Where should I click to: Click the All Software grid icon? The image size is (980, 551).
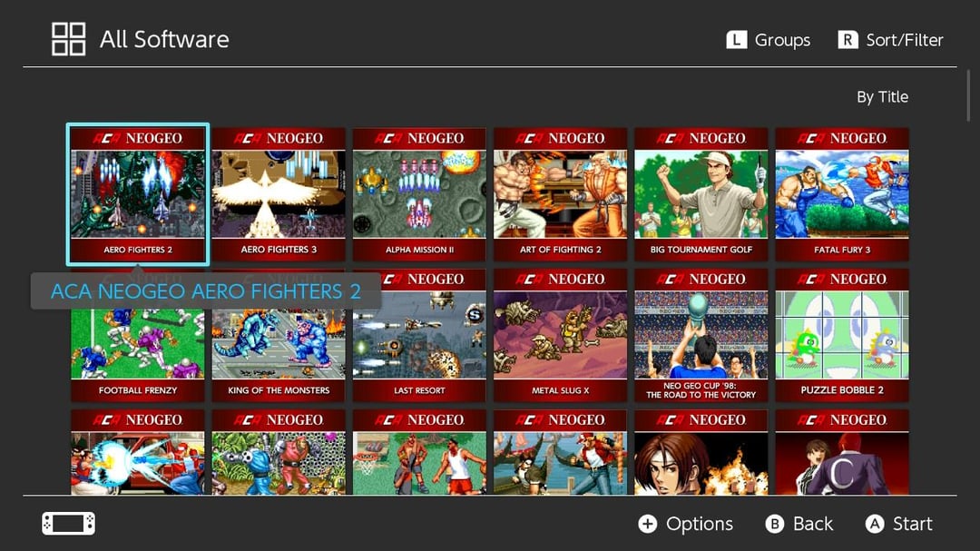click(x=68, y=39)
